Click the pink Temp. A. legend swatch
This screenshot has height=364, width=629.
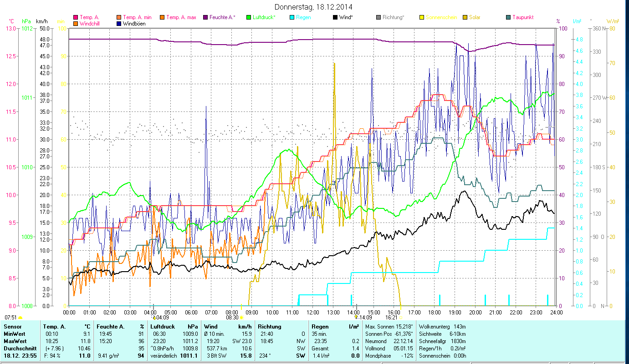(76, 17)
